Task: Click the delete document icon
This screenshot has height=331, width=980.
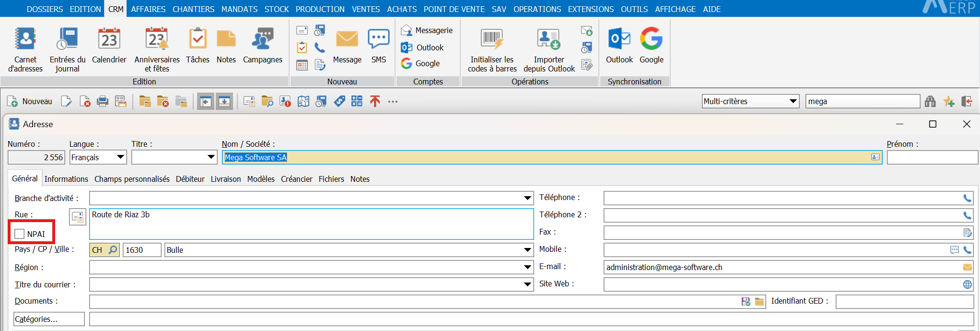Action: pyautogui.click(x=85, y=101)
